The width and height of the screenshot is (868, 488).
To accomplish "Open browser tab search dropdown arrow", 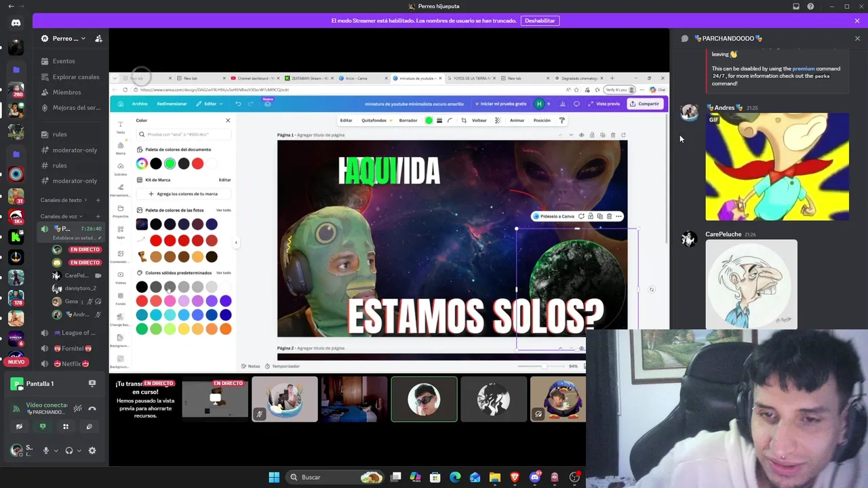I will pyautogui.click(x=115, y=78).
